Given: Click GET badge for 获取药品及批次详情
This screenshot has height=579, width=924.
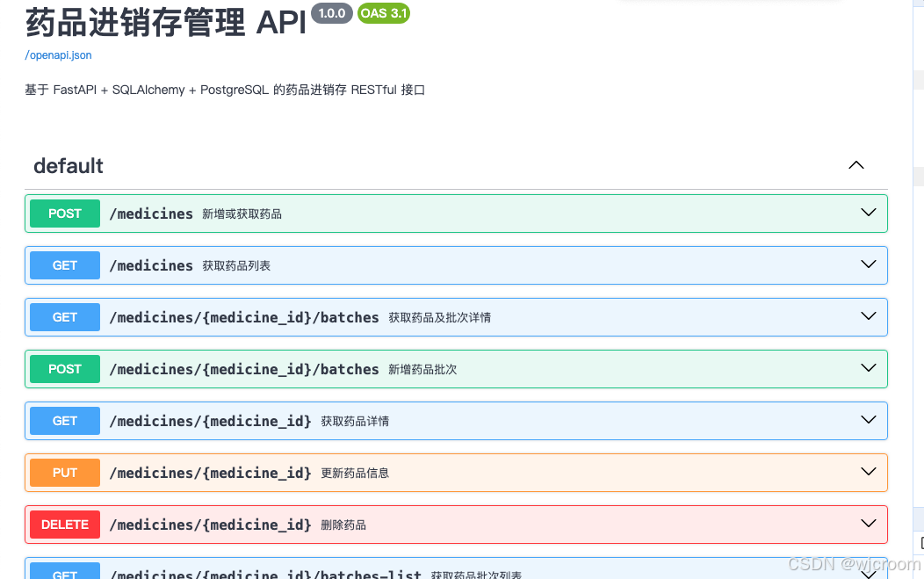Looking at the screenshot, I should [x=65, y=317].
